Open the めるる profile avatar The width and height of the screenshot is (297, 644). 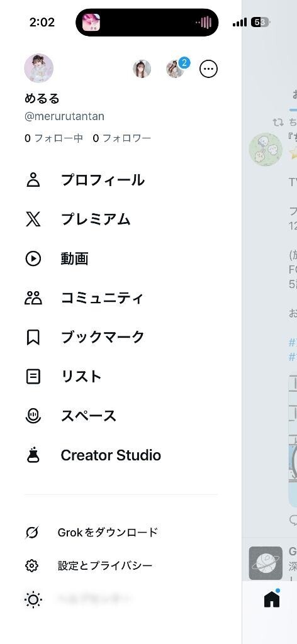(x=38, y=68)
